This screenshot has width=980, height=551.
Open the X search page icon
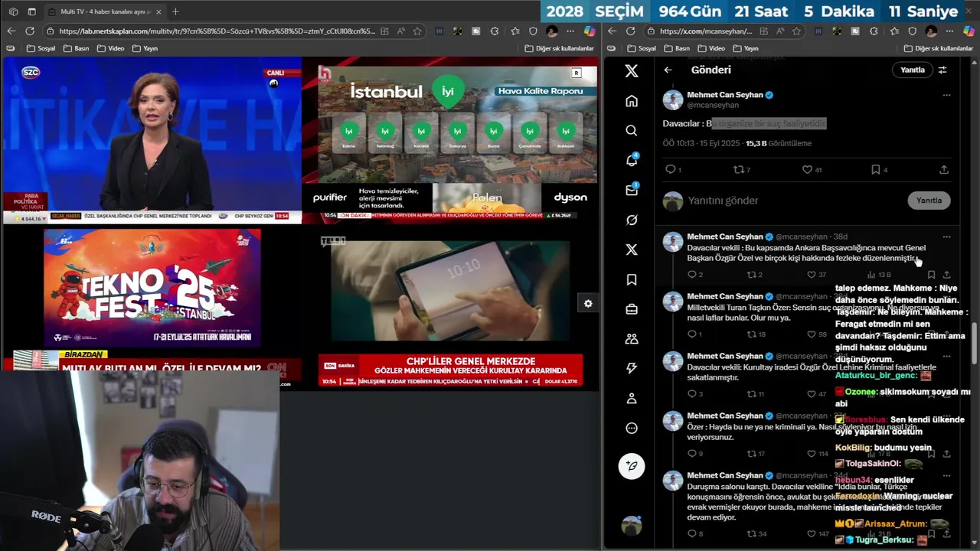click(x=632, y=131)
